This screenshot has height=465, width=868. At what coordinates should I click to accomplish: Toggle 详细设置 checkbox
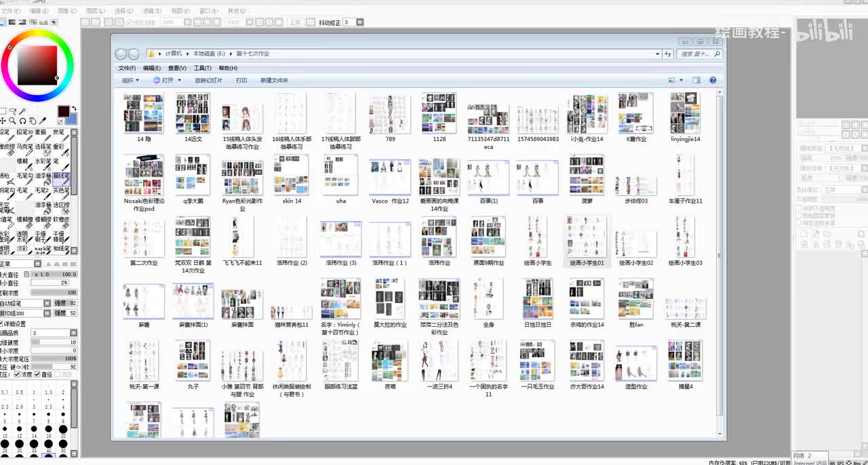click(x=1, y=323)
